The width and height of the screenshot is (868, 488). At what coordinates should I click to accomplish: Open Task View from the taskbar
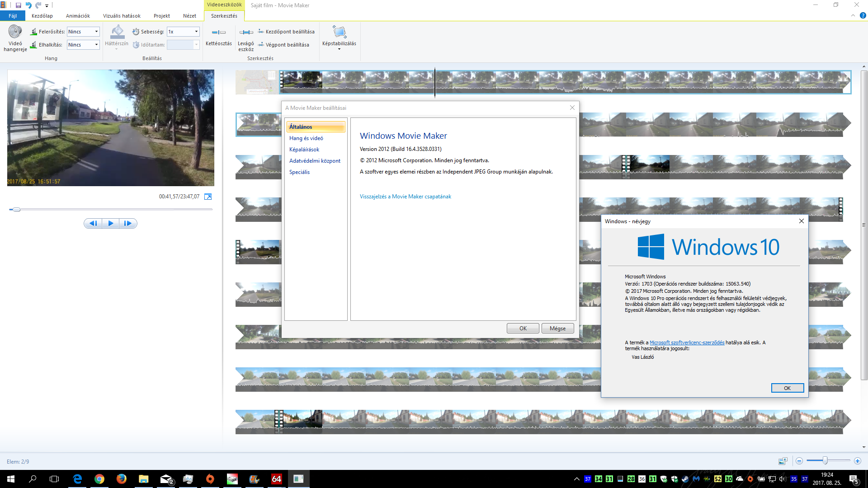point(54,479)
